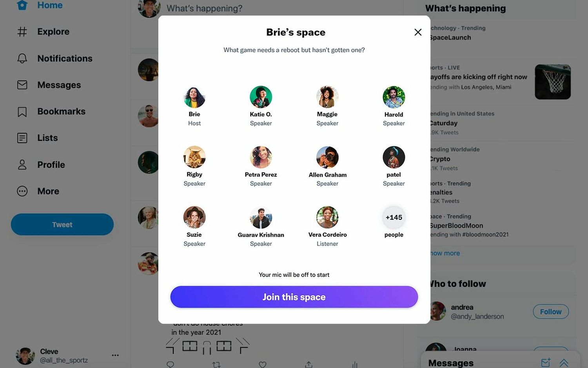The width and height of the screenshot is (588, 368).
Task: Open the Explore hashtag icon
Action: (22, 32)
